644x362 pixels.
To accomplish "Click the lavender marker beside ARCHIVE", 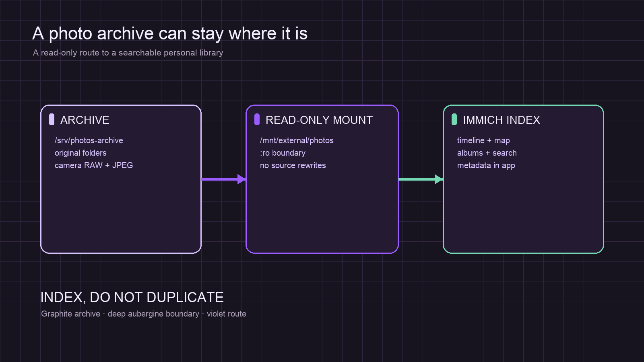I will [x=52, y=119].
